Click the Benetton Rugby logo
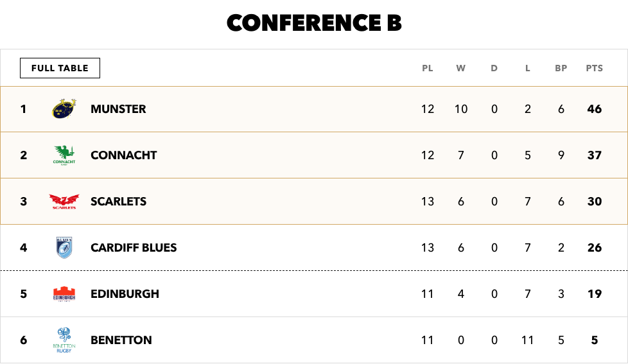Screen dimensions: 628x364 (64, 340)
